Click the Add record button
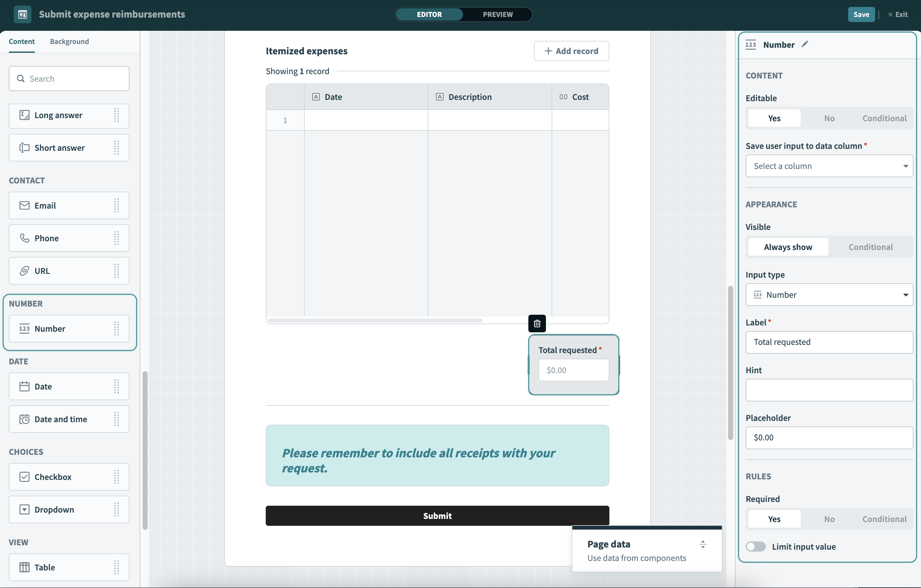 [571, 51]
